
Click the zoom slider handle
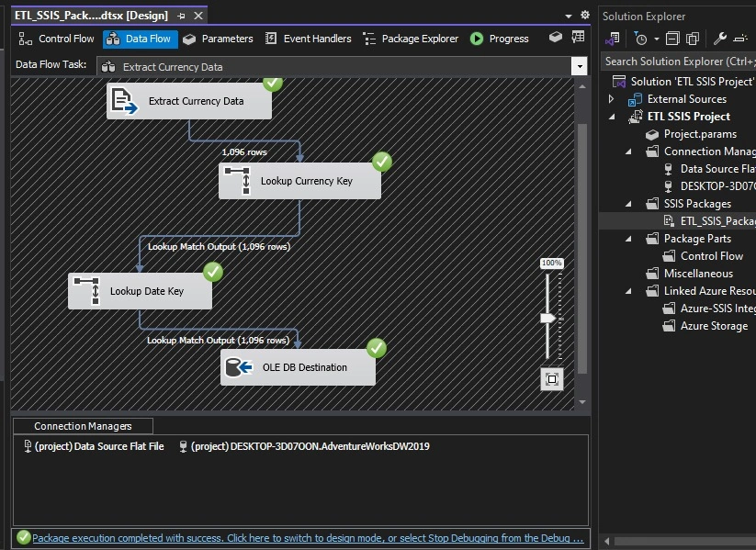pyautogui.click(x=547, y=318)
